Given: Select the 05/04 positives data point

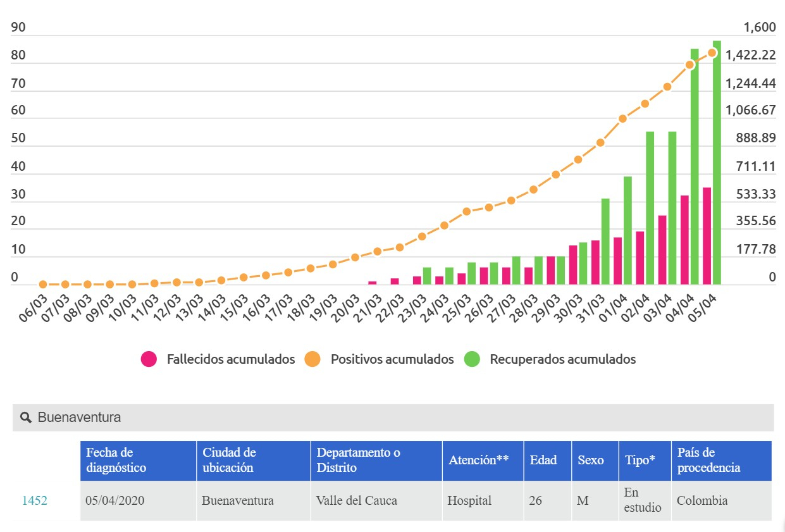Looking at the screenshot, I should click(712, 53).
